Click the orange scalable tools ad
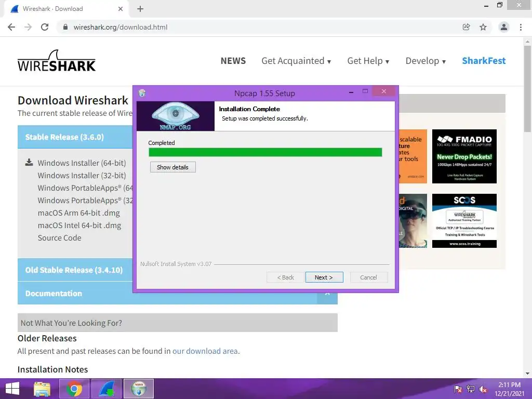 [413, 156]
